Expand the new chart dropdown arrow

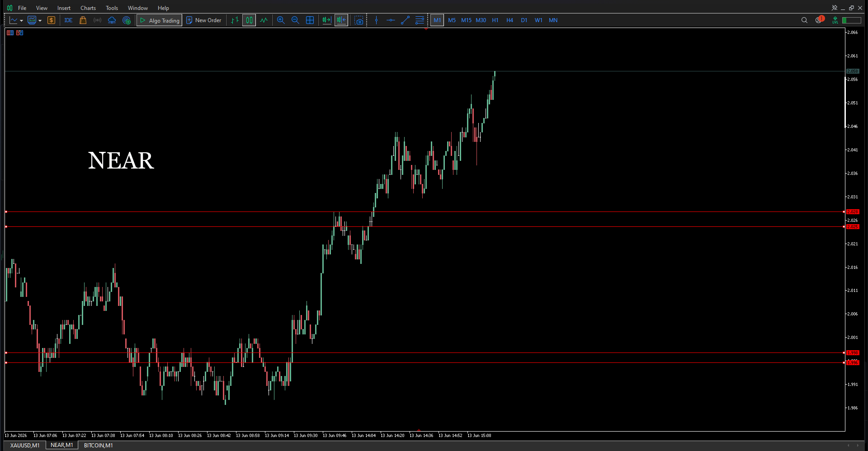coord(21,20)
